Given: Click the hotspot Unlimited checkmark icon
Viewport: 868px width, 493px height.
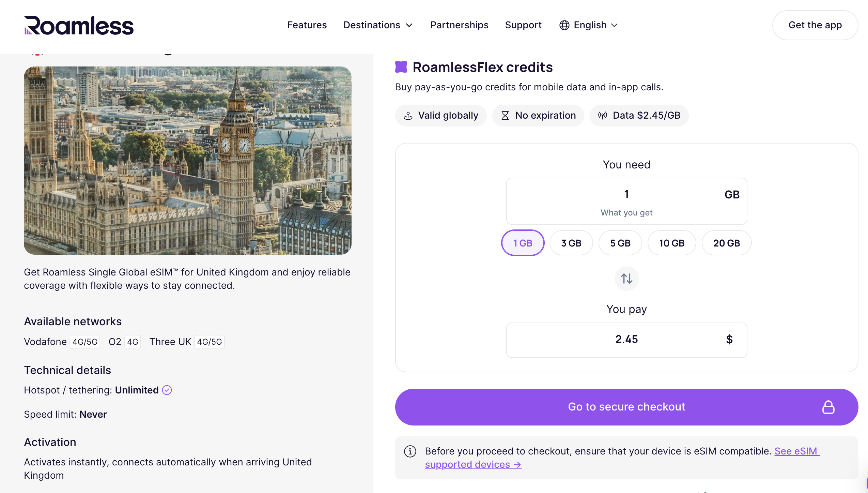Looking at the screenshot, I should click(x=167, y=390).
